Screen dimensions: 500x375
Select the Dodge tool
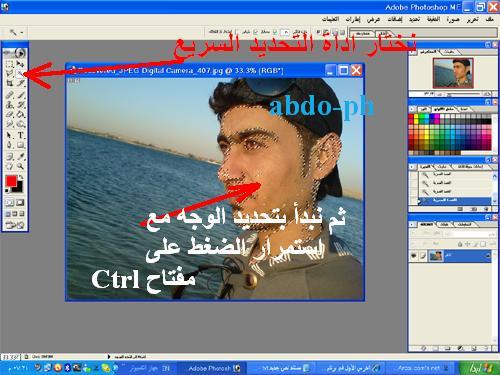click(20, 124)
